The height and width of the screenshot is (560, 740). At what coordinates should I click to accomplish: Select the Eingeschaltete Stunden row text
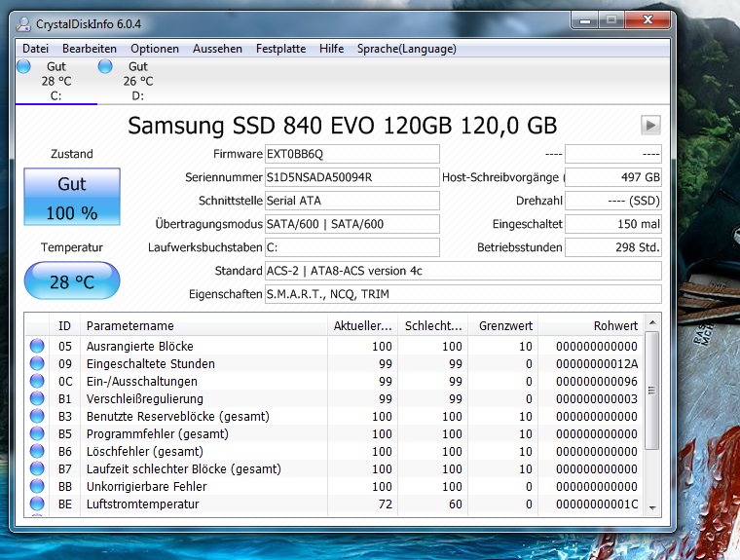[x=151, y=363]
